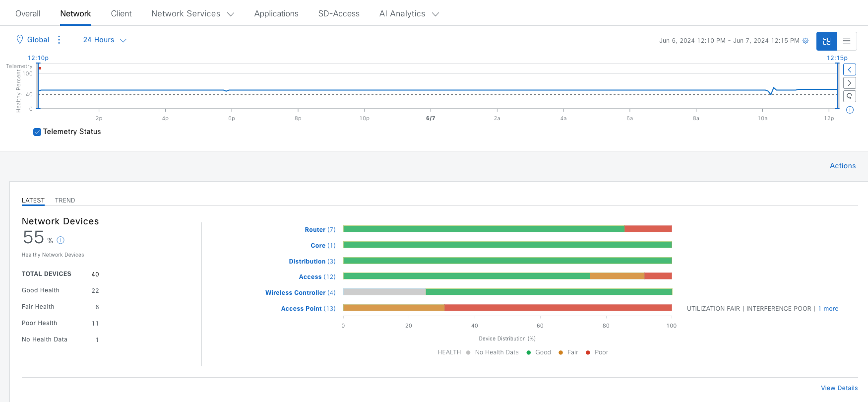Switch to the Client tab
Image resolution: width=868 pixels, height=402 pixels.
(x=121, y=14)
